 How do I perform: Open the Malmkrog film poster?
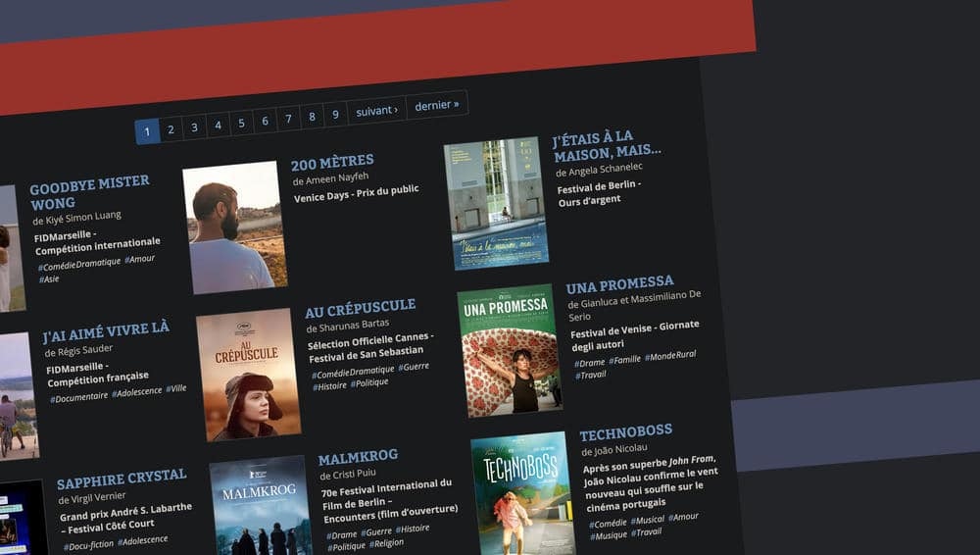tap(263, 506)
